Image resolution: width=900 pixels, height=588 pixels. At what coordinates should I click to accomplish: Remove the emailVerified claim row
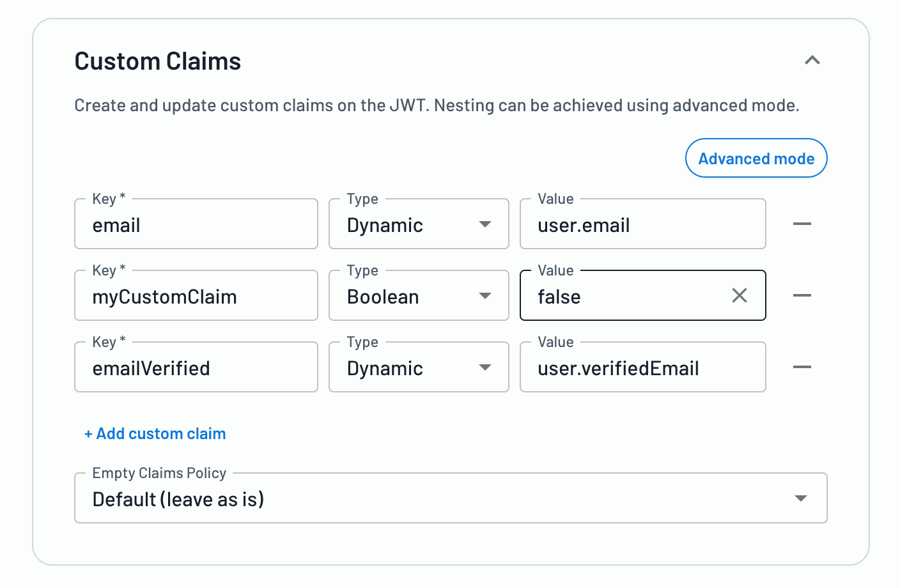click(802, 367)
